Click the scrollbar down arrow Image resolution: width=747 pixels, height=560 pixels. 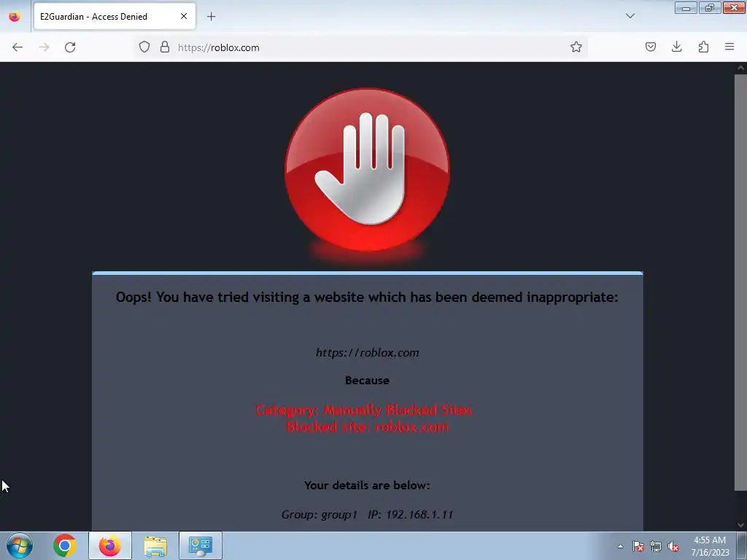coord(741,525)
